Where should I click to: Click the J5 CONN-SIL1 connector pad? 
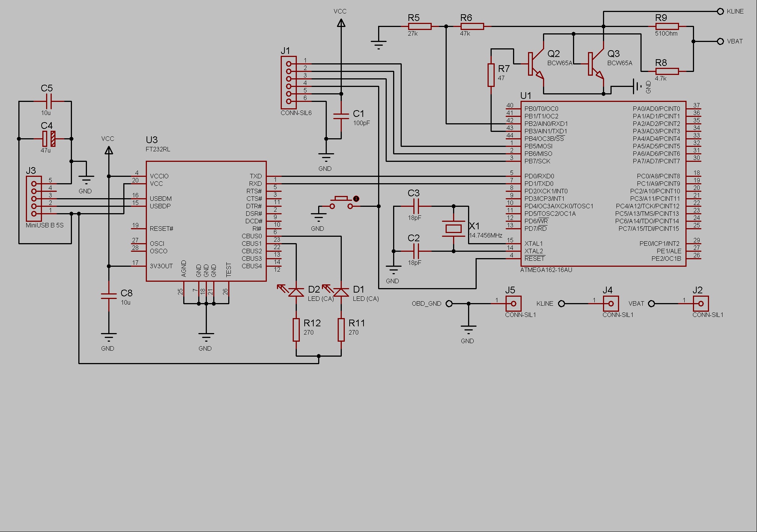coord(513,303)
